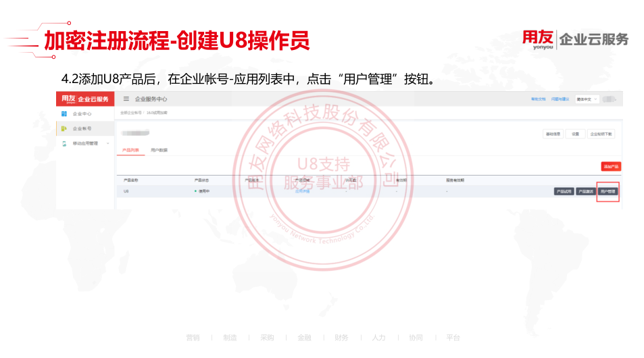Open the blurred user account dropdown

(x=610, y=99)
